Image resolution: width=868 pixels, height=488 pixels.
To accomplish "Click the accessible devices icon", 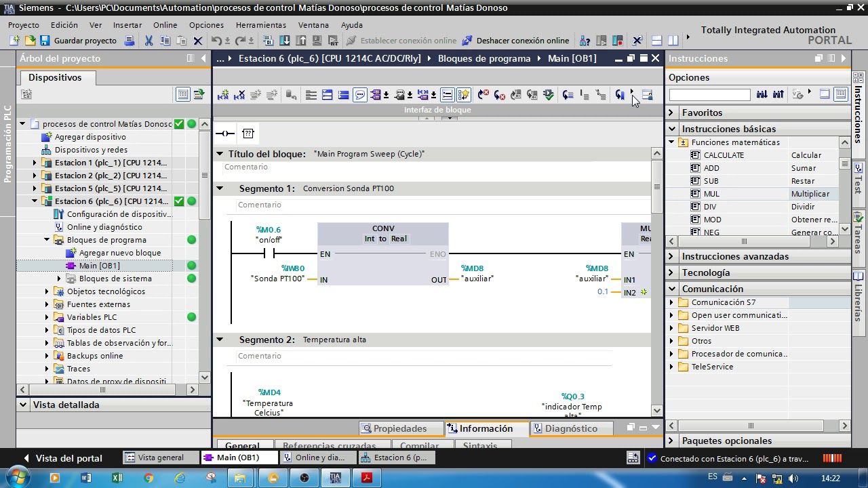I will [585, 41].
